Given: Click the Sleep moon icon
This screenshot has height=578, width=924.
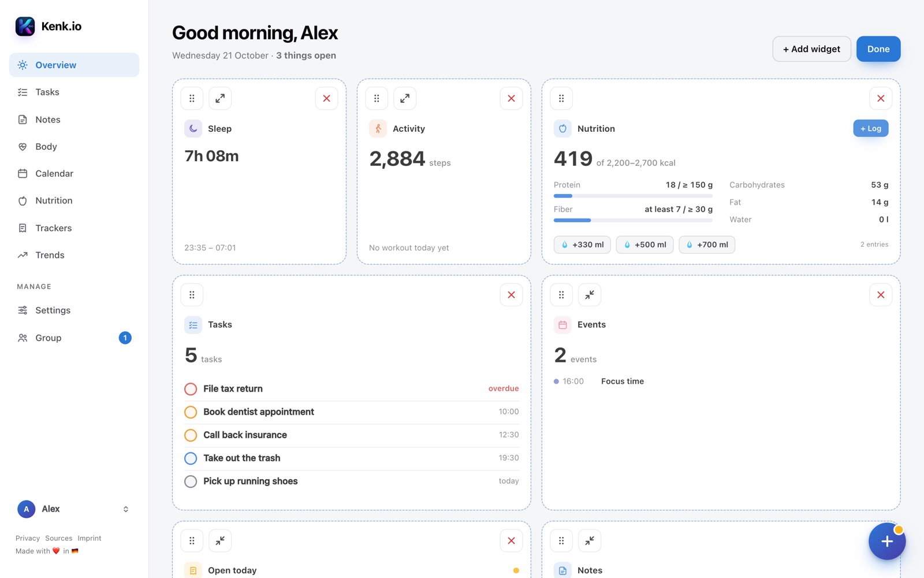Looking at the screenshot, I should click(x=193, y=128).
